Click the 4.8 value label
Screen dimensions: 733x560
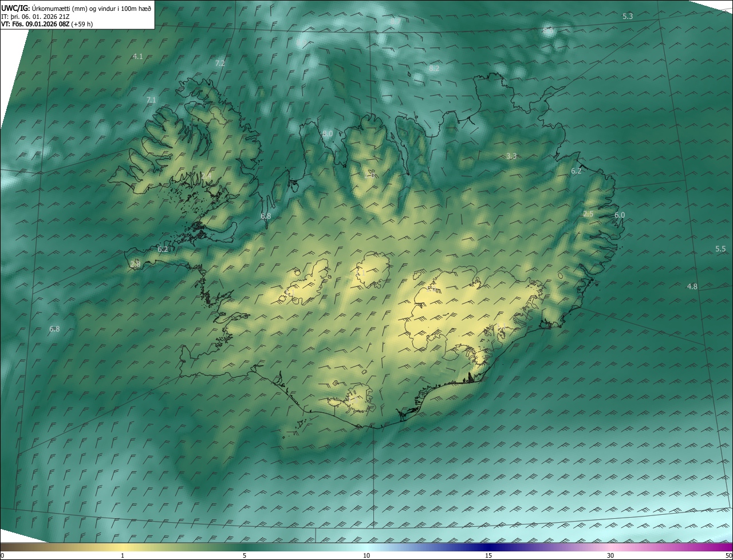coord(692,286)
